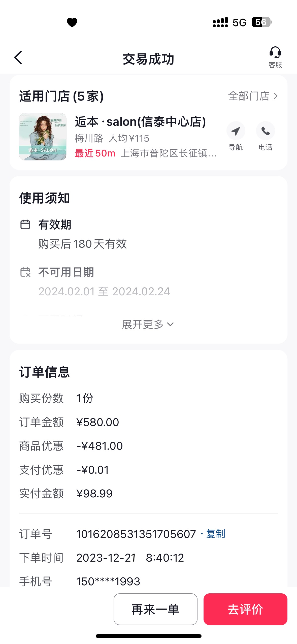Image resolution: width=297 pixels, height=644 pixels.
Task: Tap the back arrow icon
Action: coord(18,58)
